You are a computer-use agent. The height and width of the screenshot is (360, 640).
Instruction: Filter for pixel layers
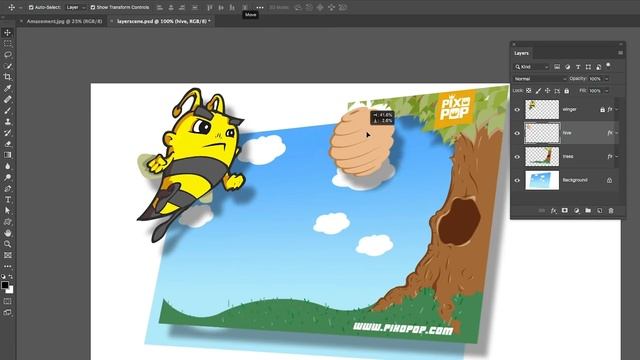[x=557, y=67]
